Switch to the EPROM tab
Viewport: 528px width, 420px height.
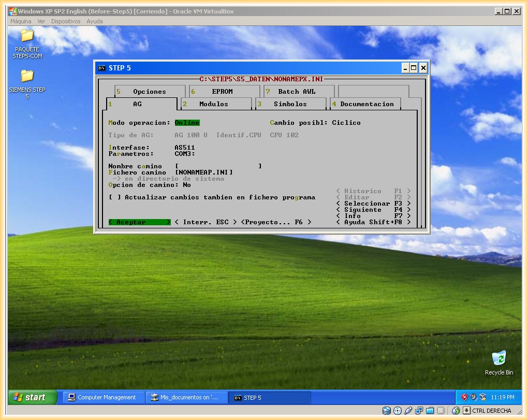click(x=222, y=92)
